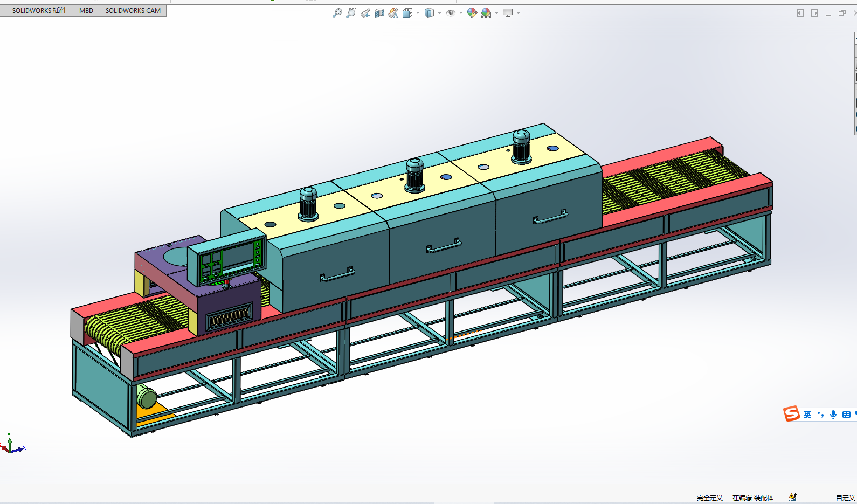This screenshot has width=857, height=504.
Task: Click the View Orientation cube icon
Action: tap(407, 13)
